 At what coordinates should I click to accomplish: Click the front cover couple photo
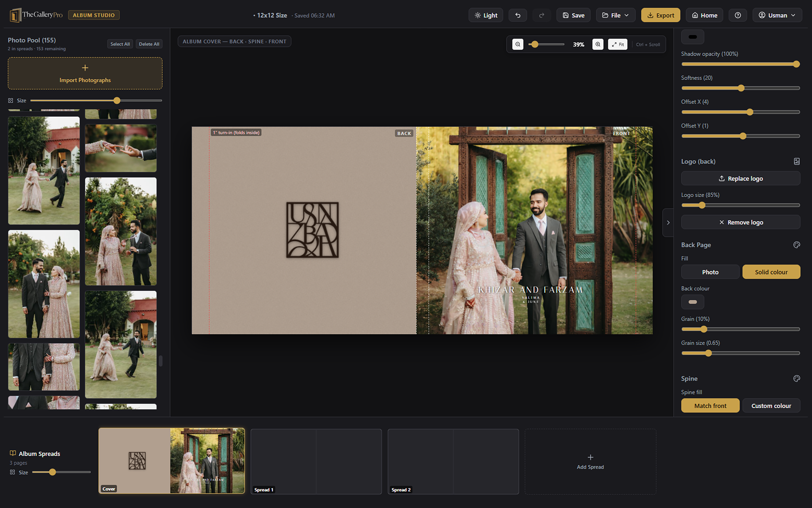point(534,230)
